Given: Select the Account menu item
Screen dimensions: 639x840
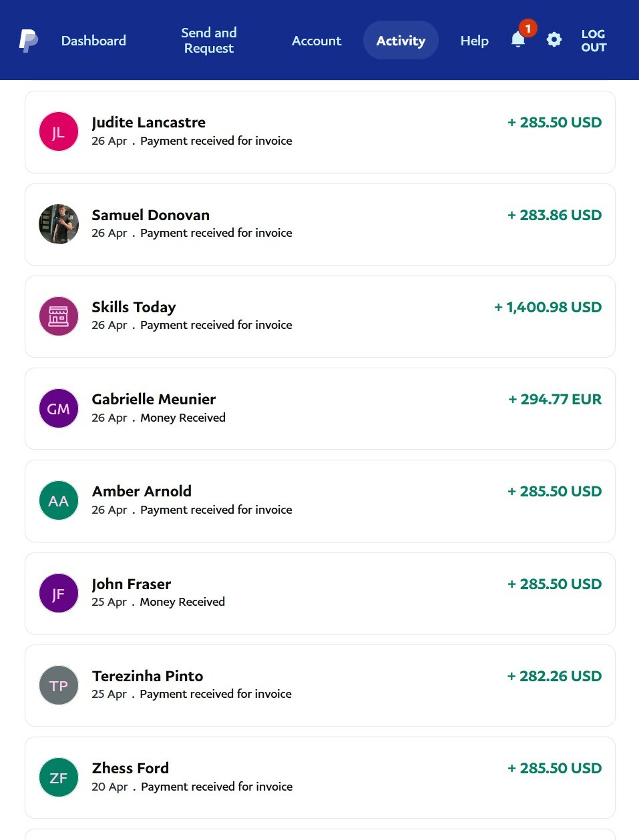Looking at the screenshot, I should tap(316, 41).
